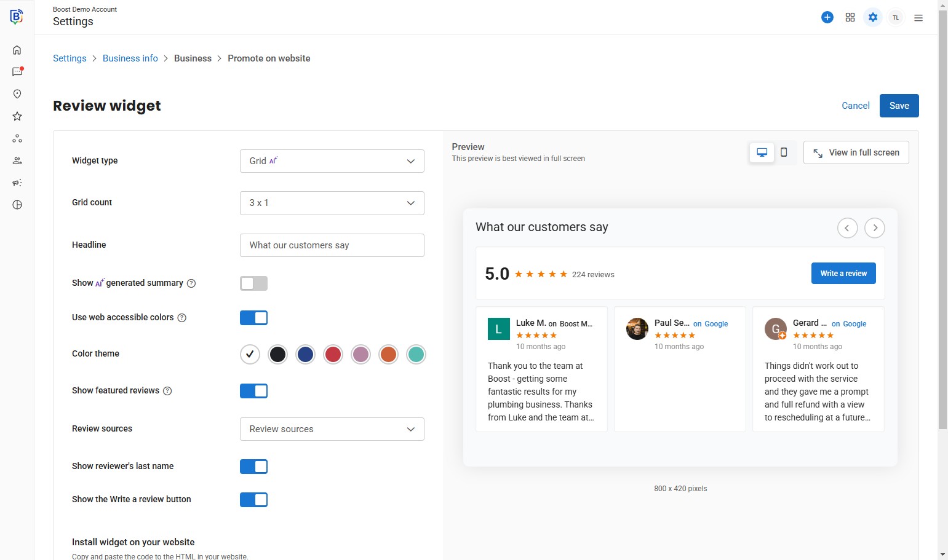Screen dimensions: 948x560
Task: Save the review widget settings
Action: click(x=899, y=106)
